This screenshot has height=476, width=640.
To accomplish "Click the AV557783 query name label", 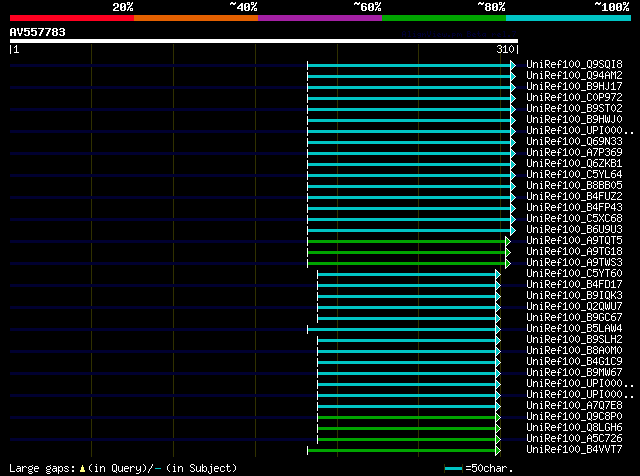I will pos(38,32).
